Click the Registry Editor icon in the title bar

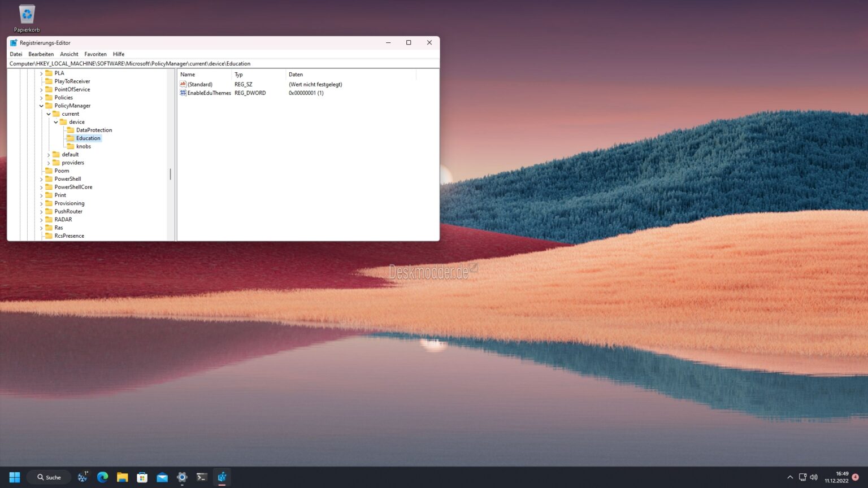[x=12, y=42]
